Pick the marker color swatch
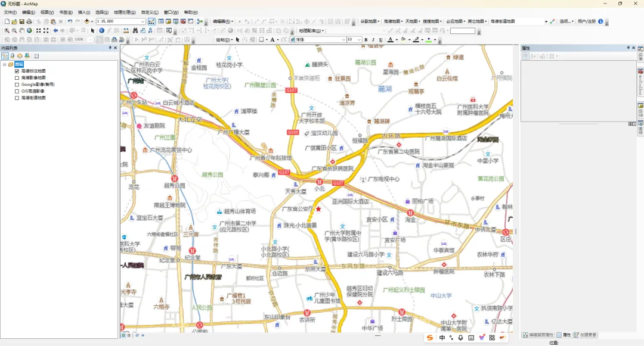 [x=429, y=40]
